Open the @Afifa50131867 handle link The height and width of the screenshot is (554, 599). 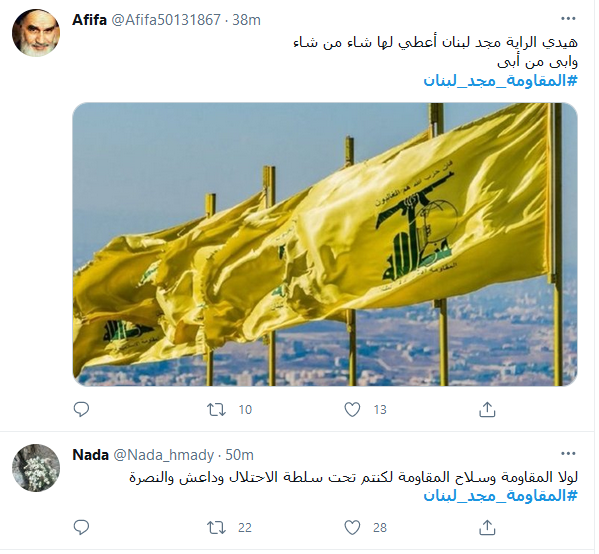166,19
